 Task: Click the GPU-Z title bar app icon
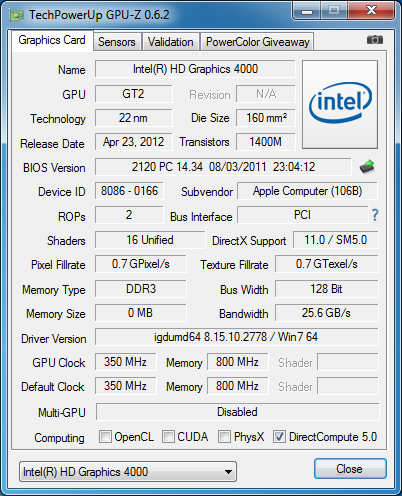[x=17, y=15]
